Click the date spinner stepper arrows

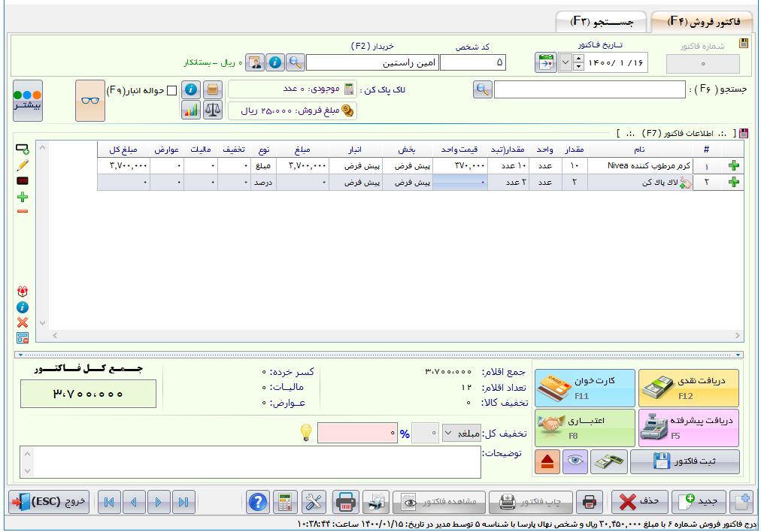pyautogui.click(x=578, y=62)
